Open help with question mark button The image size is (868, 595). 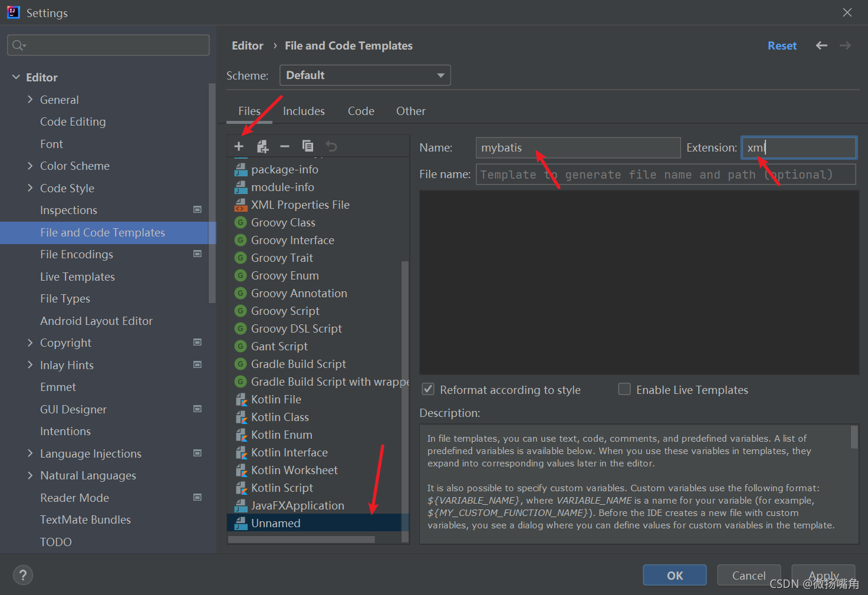pos(23,575)
